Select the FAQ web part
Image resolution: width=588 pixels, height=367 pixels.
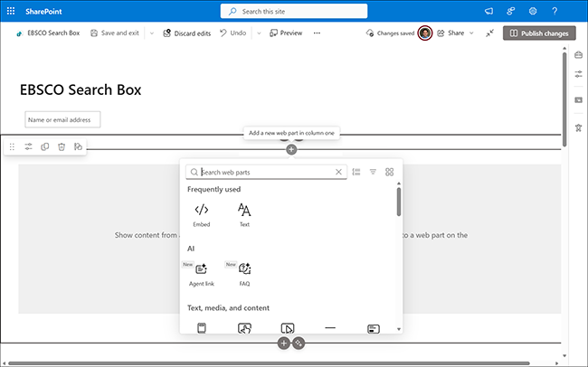[244, 275]
